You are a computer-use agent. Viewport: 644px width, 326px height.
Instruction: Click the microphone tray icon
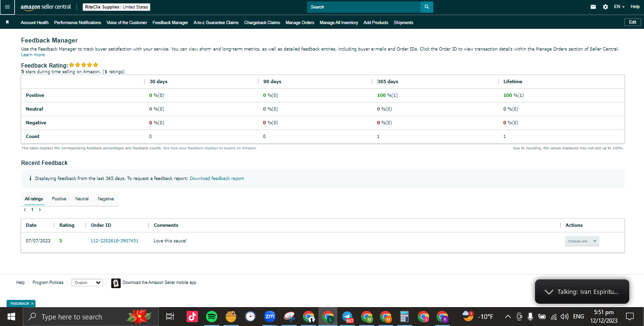click(x=531, y=317)
